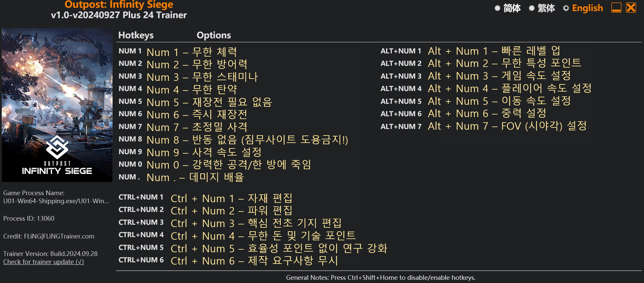Toggle Alt + Num 6 중력 설정
The width and height of the screenshot is (644, 283).
487,113
